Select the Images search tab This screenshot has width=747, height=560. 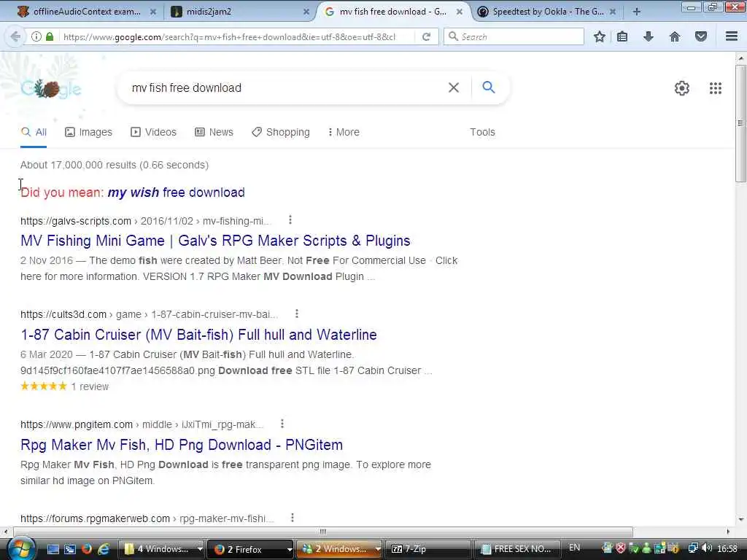tap(88, 132)
